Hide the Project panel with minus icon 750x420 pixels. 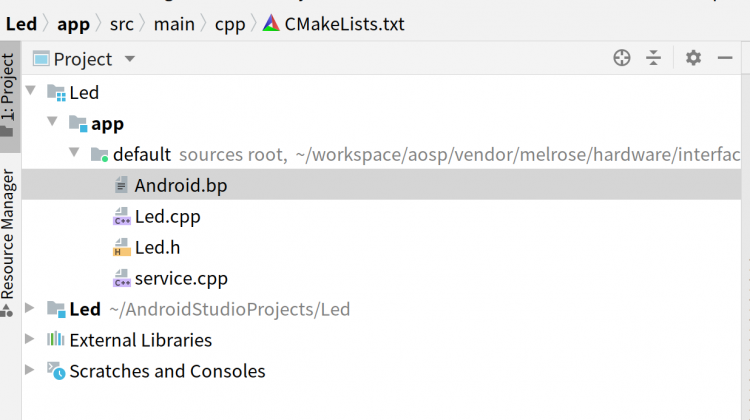(x=726, y=58)
